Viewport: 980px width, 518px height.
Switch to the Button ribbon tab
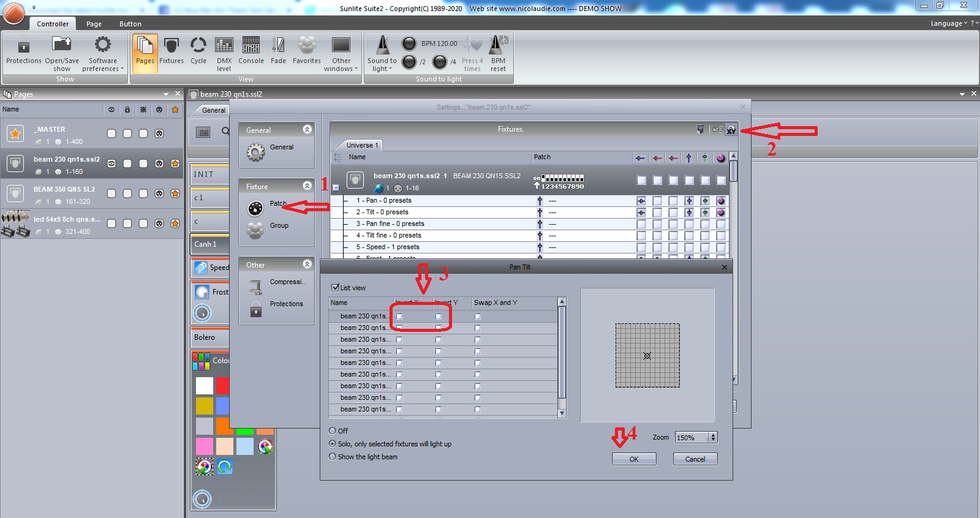(130, 24)
